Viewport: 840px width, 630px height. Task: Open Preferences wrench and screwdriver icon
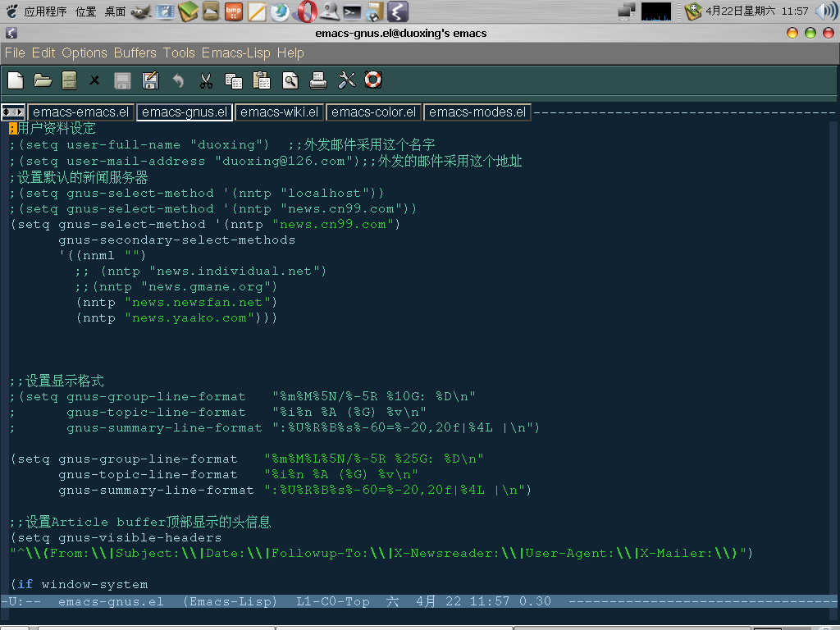[x=347, y=80]
